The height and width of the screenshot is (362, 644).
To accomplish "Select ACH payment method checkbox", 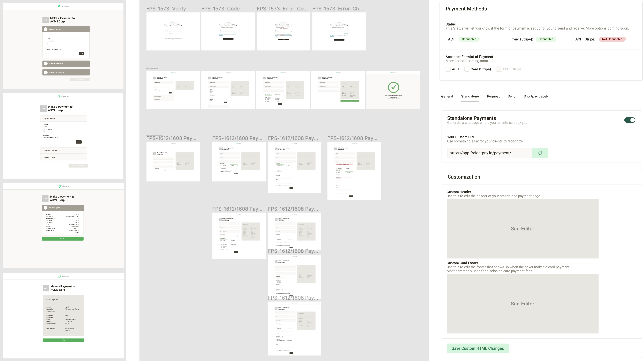I will point(448,69).
